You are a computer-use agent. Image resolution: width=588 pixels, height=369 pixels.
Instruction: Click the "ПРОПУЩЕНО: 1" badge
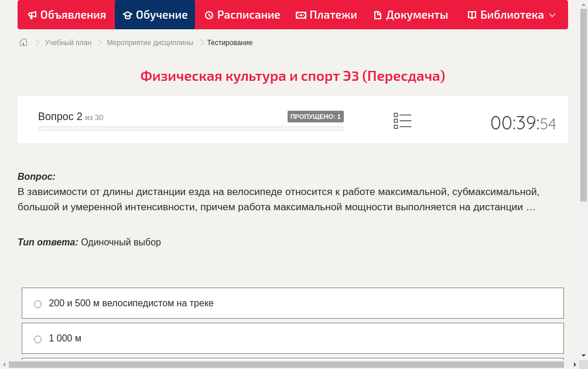pyautogui.click(x=316, y=116)
